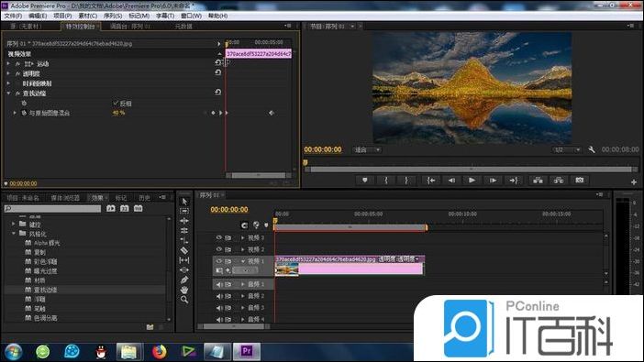
Task: Click the Add Marker button in Program monitor
Action: [365, 181]
